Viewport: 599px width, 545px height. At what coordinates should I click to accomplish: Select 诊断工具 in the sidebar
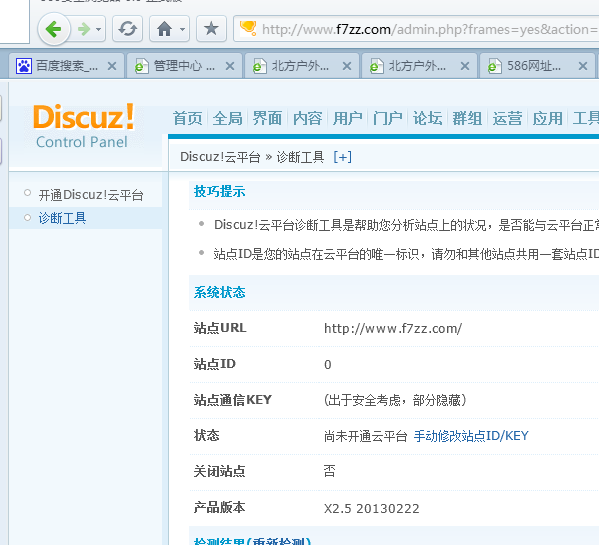[x=62, y=218]
